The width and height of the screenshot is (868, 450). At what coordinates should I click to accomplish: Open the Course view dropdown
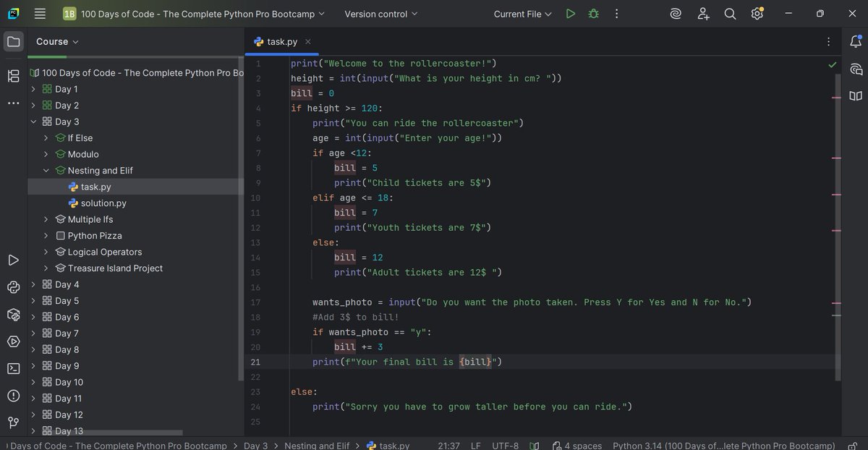58,41
